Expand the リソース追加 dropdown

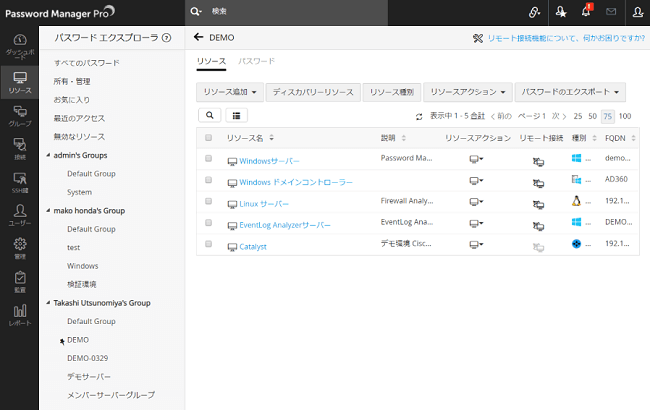230,92
